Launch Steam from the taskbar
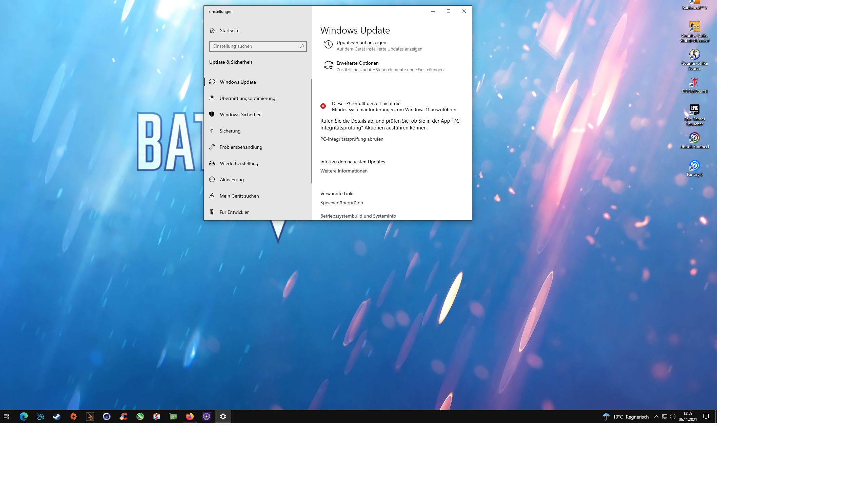The image size is (868, 488). click(57, 416)
